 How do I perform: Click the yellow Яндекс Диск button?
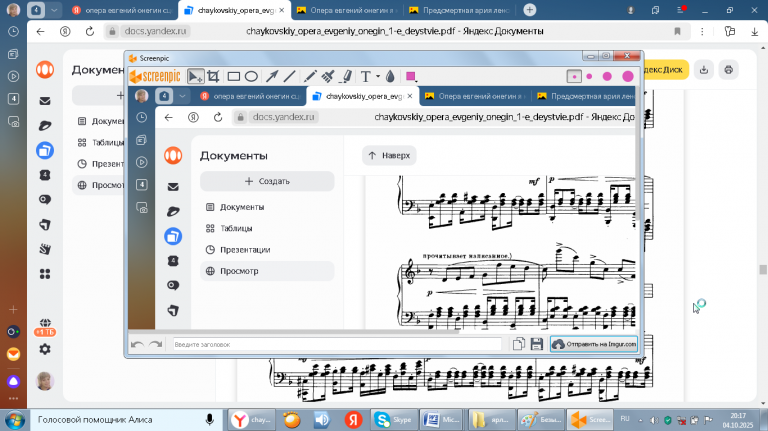pos(665,70)
